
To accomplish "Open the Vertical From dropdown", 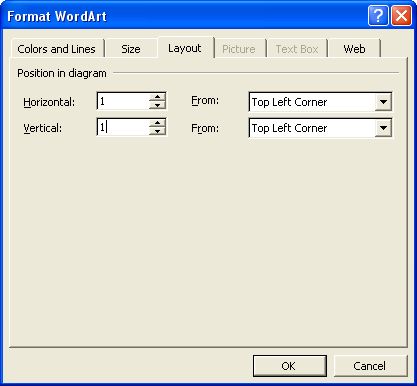I will pyautogui.click(x=383, y=128).
